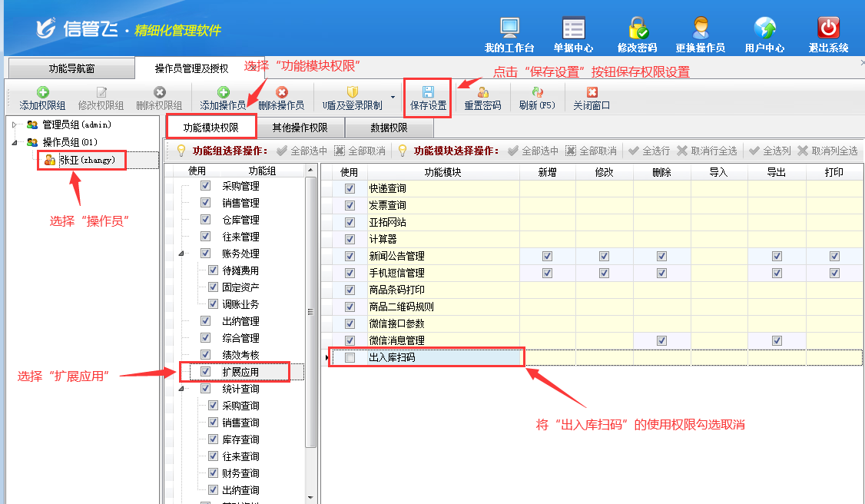The width and height of the screenshot is (865, 504).
Task: Collapse the 操作员组(01) tree node
Action: (x=15, y=142)
